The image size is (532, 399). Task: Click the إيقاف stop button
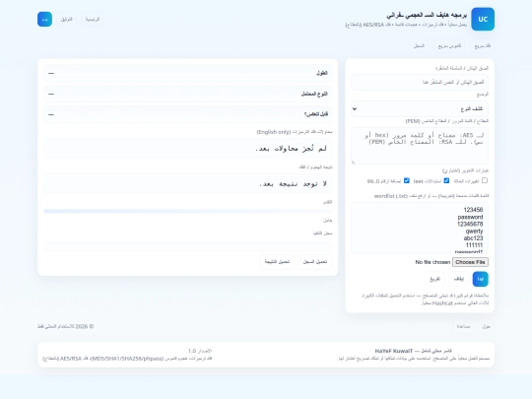pos(459,279)
